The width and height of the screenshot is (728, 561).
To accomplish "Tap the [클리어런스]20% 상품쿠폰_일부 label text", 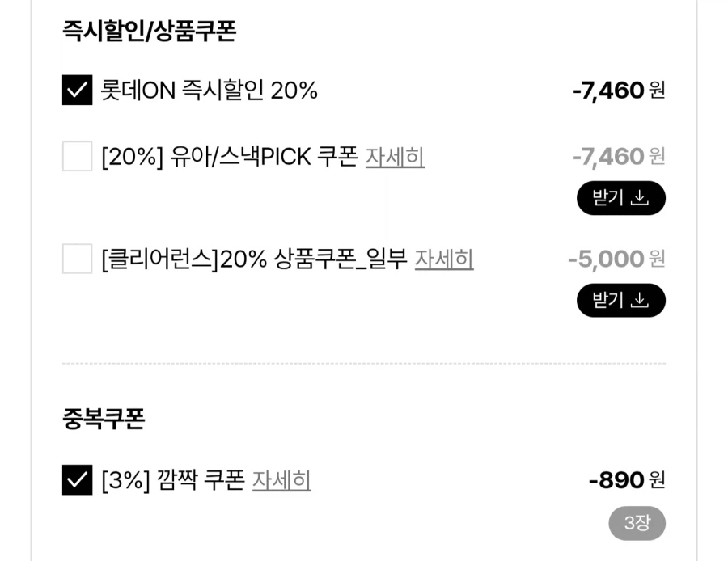I will click(254, 259).
